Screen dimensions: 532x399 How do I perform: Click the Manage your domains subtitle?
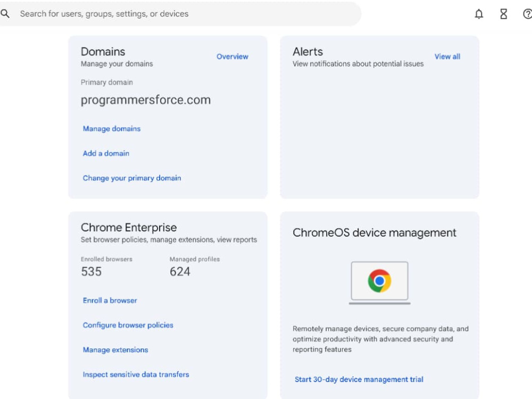coord(117,64)
